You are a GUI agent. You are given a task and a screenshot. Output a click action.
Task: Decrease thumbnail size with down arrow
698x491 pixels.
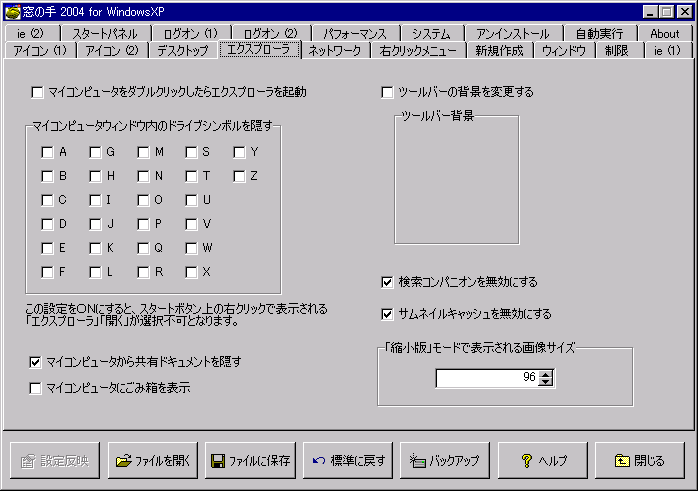[545, 382]
